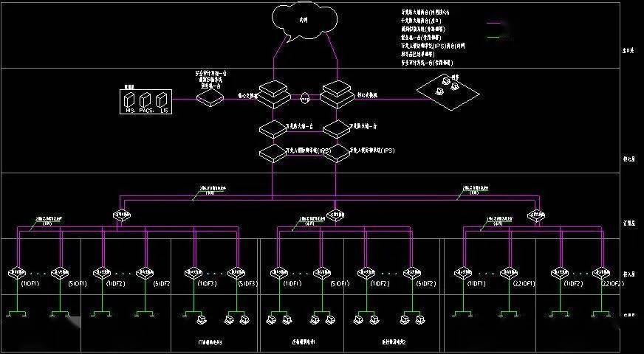Select the left core switch stack
Screen dimensions: 644x354
(x=274, y=94)
